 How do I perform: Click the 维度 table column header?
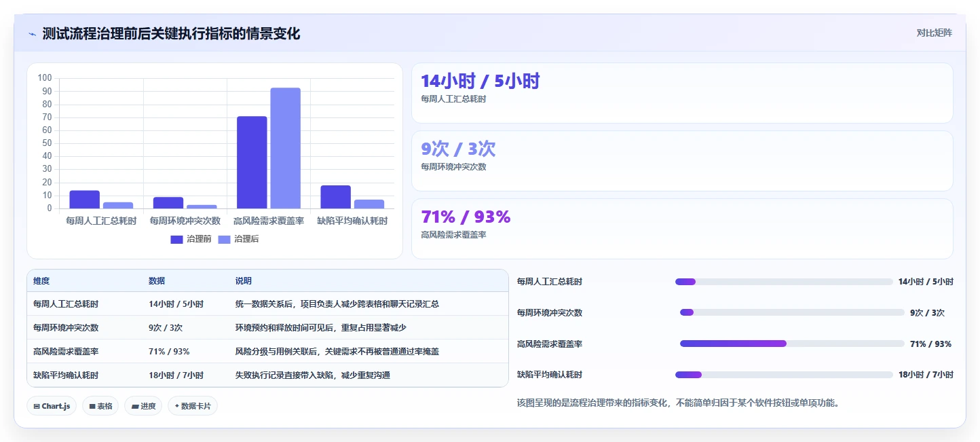tap(41, 281)
